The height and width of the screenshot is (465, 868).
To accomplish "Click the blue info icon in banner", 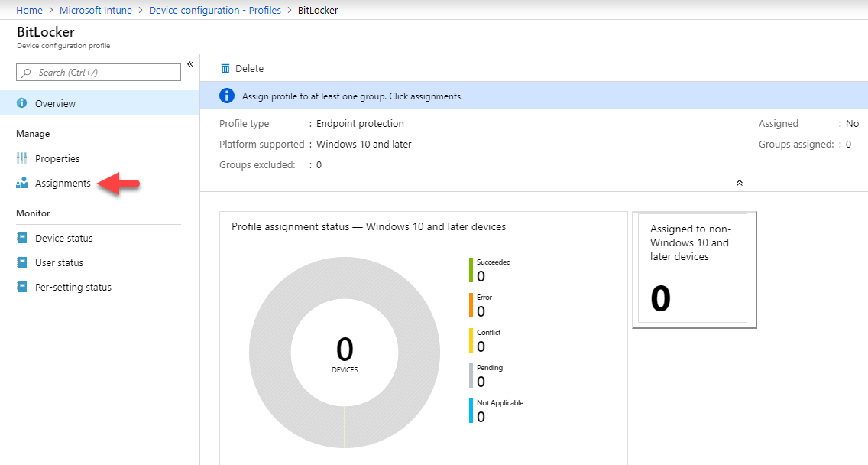I will tap(227, 96).
